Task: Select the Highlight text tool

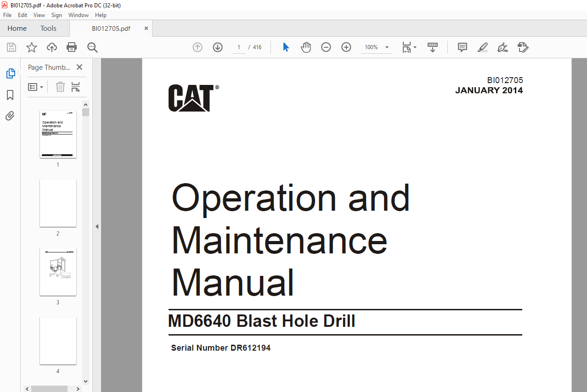Action: click(x=482, y=47)
